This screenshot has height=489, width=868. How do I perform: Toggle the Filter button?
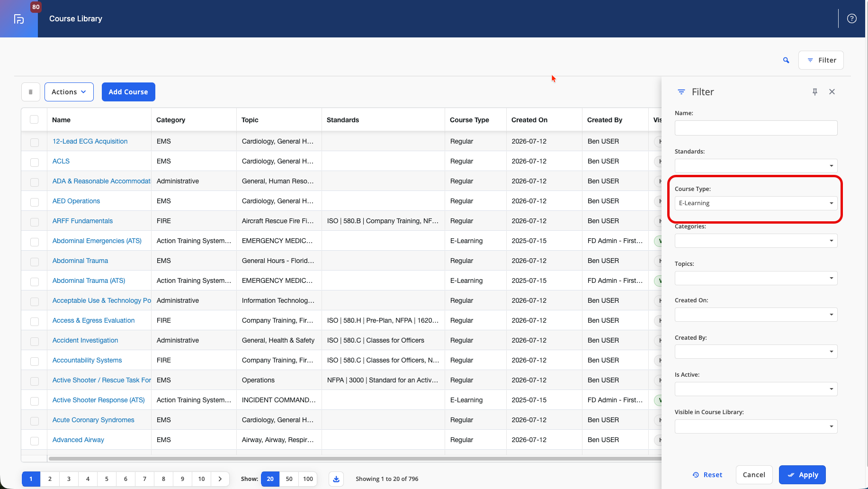point(821,60)
